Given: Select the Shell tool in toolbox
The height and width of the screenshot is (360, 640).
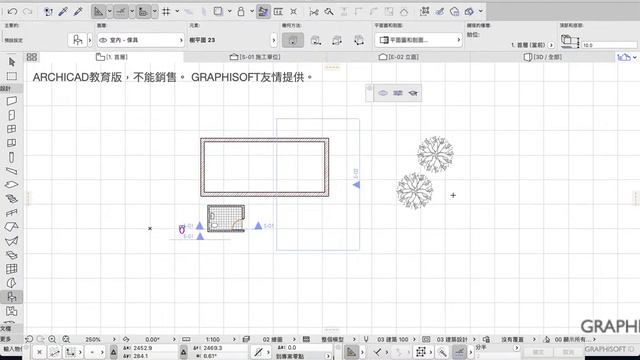Looking at the screenshot, I should tap(11, 241).
